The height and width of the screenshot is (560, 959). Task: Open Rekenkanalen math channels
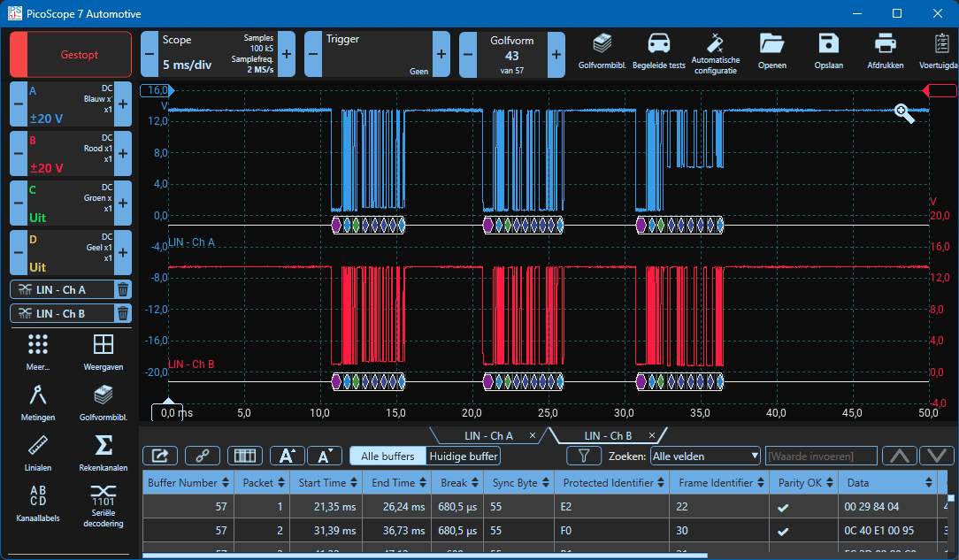pos(103,451)
